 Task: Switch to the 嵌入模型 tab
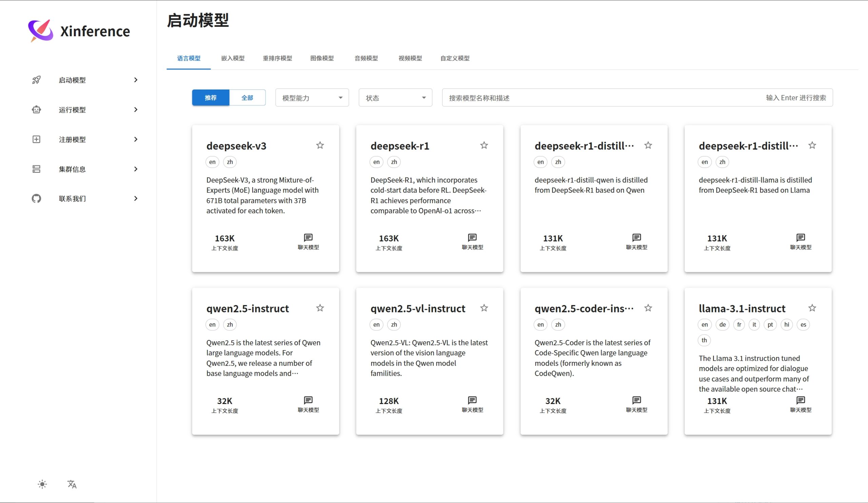[233, 58]
